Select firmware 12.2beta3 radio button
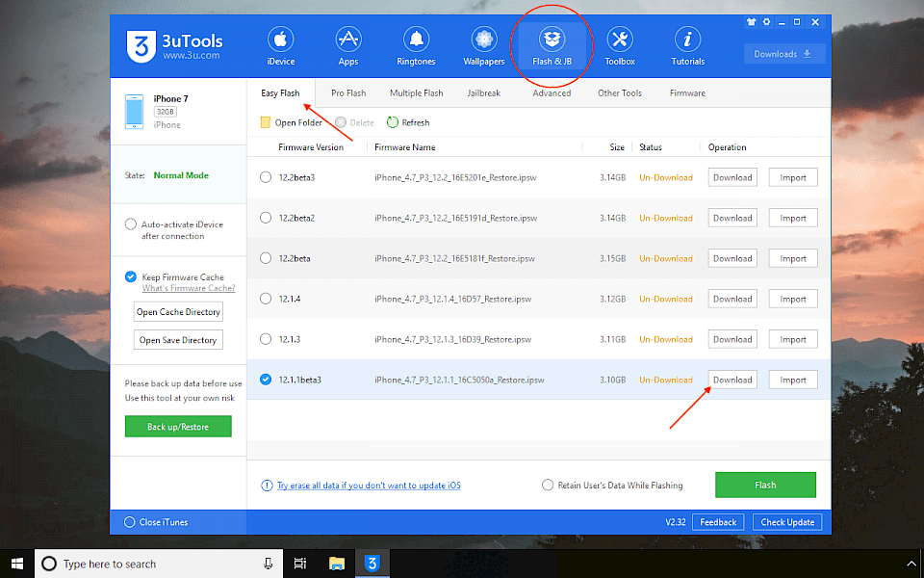 tap(266, 177)
